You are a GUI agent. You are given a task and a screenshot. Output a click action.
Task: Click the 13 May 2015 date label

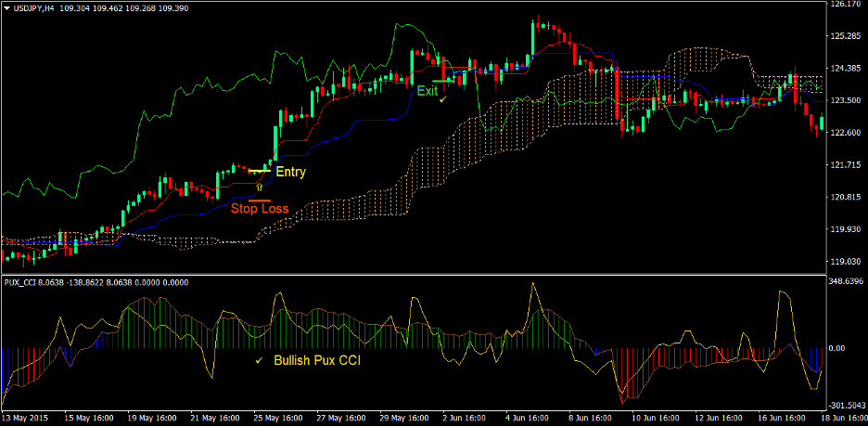(24, 418)
